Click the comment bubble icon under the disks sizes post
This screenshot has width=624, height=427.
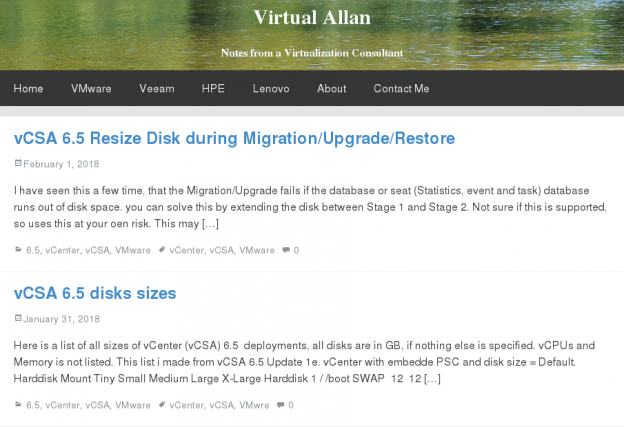click(280, 405)
